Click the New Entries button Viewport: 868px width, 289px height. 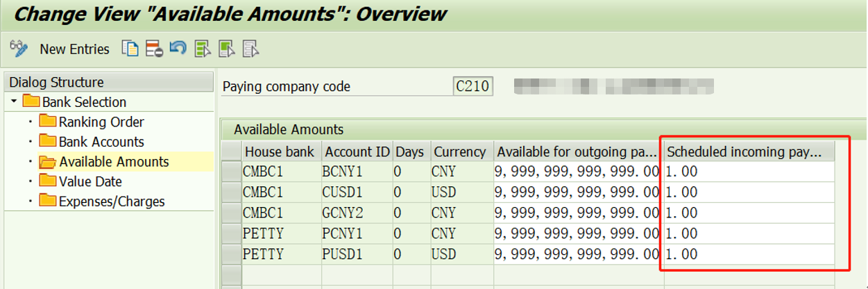(x=74, y=49)
